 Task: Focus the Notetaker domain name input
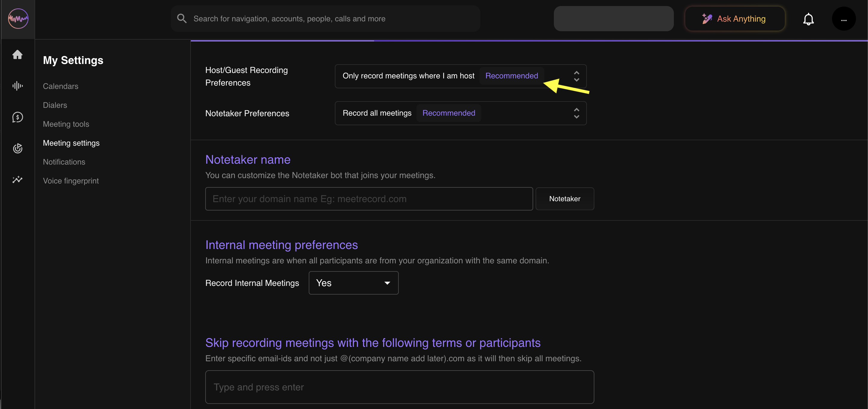click(x=369, y=199)
